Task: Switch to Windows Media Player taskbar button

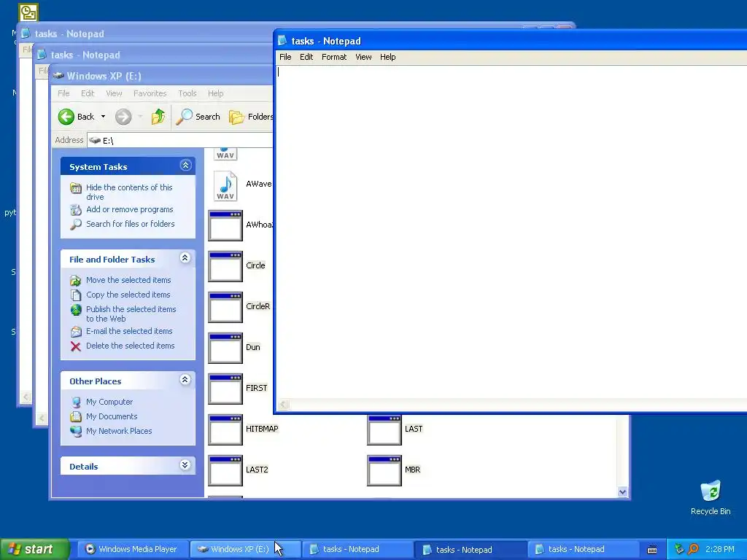Action: [132, 549]
